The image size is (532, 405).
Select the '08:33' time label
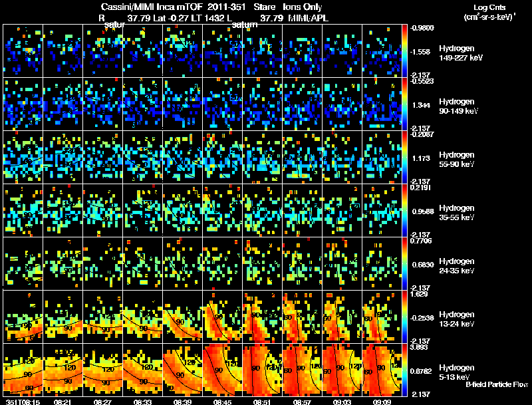click(x=142, y=402)
